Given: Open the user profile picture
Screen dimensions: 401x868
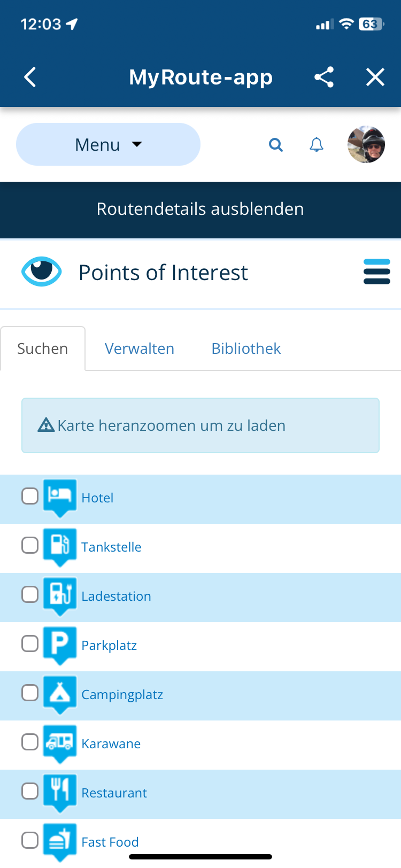Looking at the screenshot, I should point(366,144).
